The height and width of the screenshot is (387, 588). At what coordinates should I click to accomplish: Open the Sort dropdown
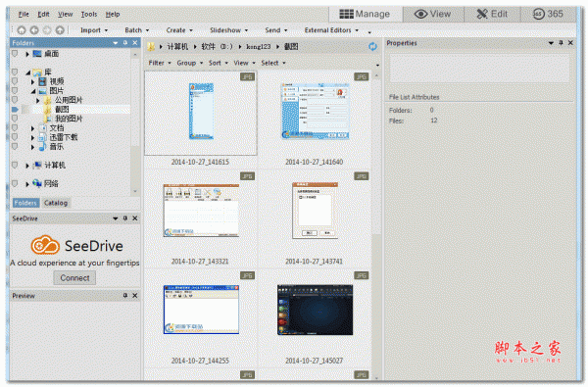click(219, 63)
